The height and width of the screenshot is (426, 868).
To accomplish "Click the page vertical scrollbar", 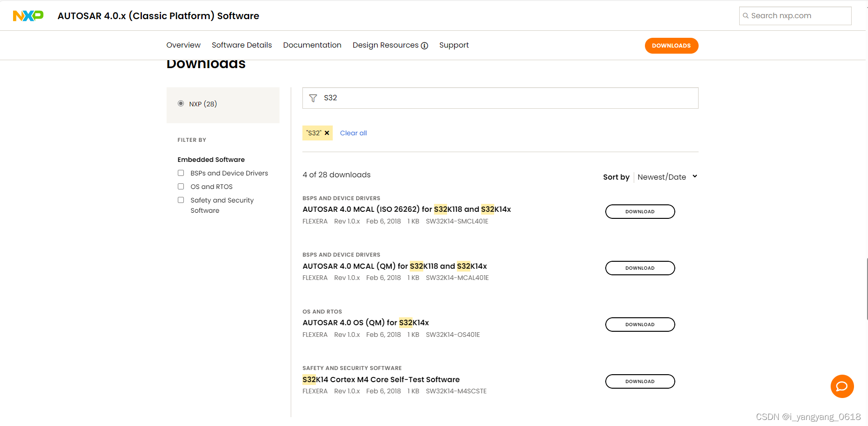I will (x=867, y=289).
